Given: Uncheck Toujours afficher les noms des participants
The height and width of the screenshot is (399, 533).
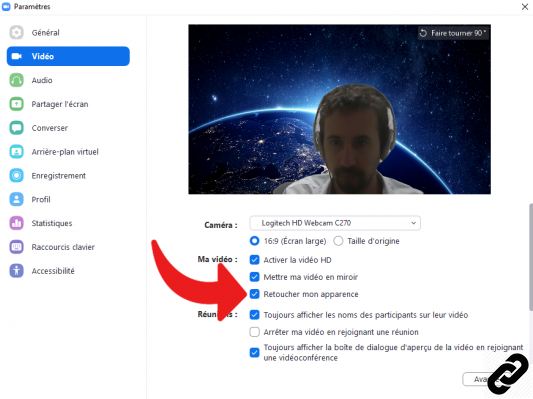Looking at the screenshot, I should (254, 315).
